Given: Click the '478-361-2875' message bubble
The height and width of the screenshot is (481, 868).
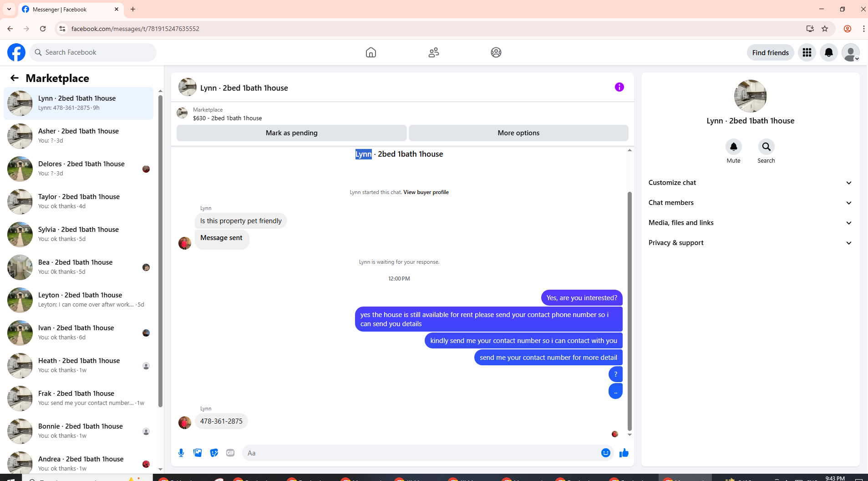Looking at the screenshot, I should [221, 421].
